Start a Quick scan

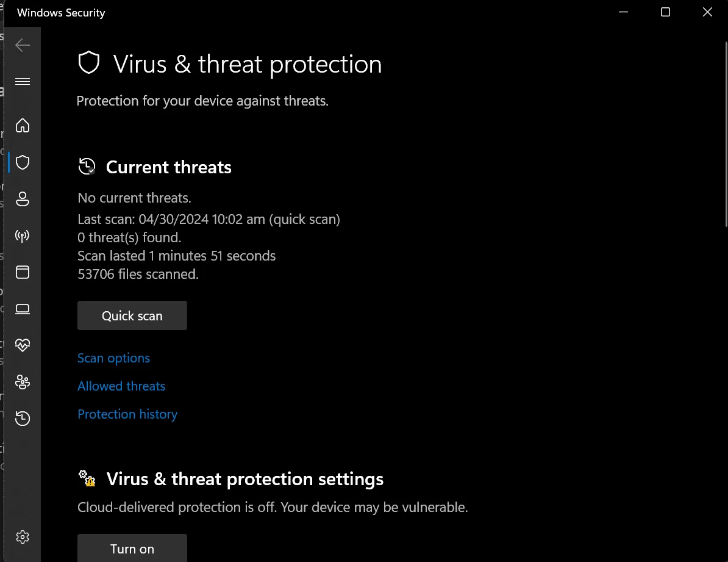132,315
